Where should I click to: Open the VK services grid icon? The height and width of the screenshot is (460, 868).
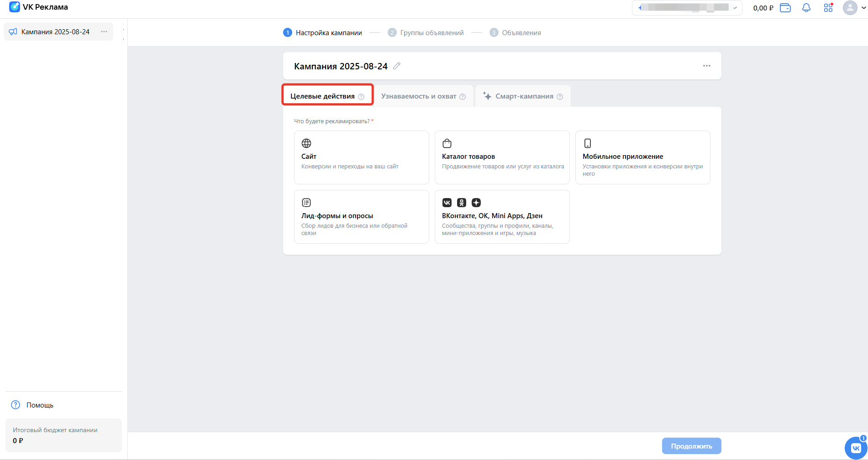[828, 8]
